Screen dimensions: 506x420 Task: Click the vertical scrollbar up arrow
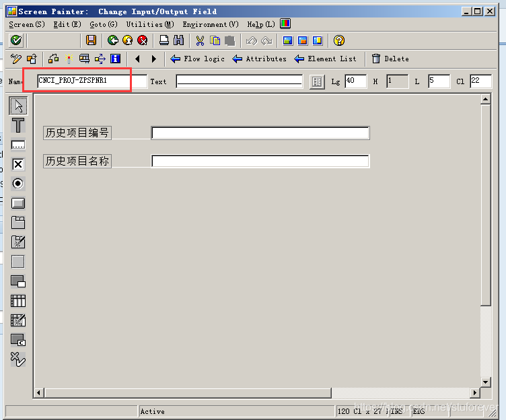pyautogui.click(x=485, y=100)
